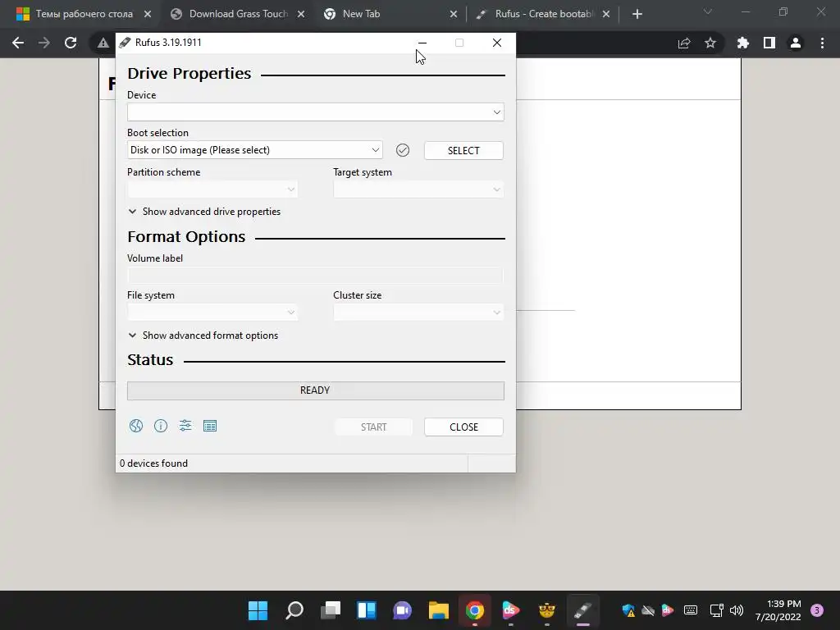This screenshot has height=630, width=840.
Task: Toggle Chrome side panel icon
Action: 769,43
